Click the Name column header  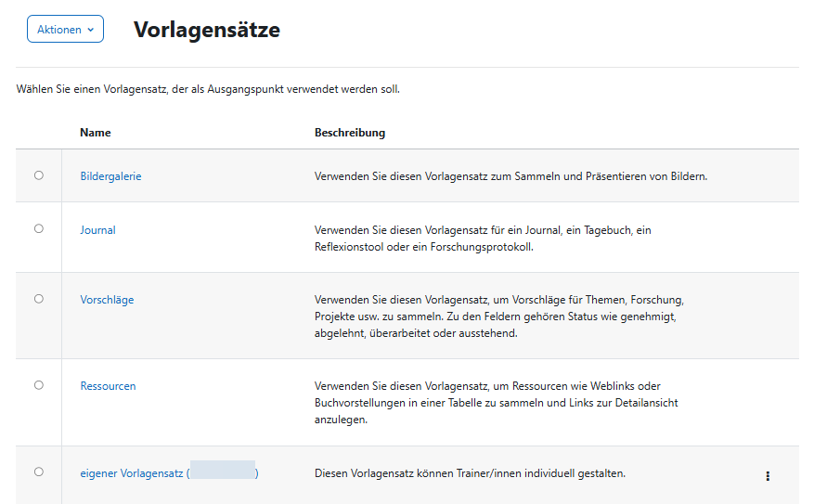pyautogui.click(x=96, y=133)
